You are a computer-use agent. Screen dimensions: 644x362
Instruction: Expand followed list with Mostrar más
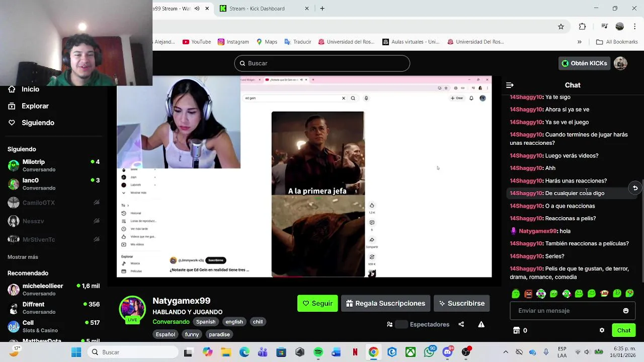tap(23, 257)
